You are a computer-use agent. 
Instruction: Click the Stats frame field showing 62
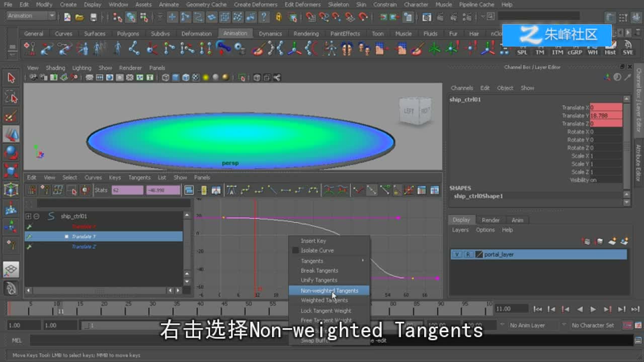pyautogui.click(x=127, y=190)
